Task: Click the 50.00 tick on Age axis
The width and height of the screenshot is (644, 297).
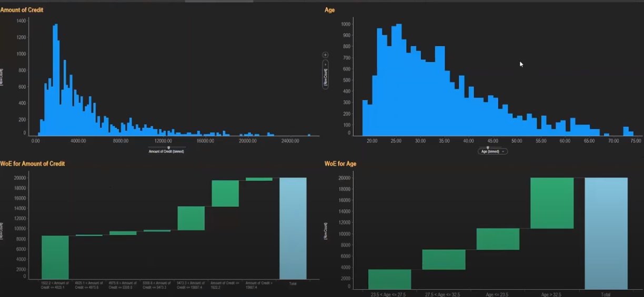Action: 517,141
